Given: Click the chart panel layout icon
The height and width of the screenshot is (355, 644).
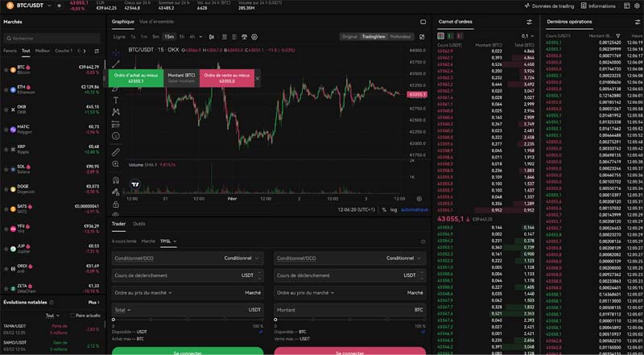Looking at the screenshot, I should click(x=423, y=22).
